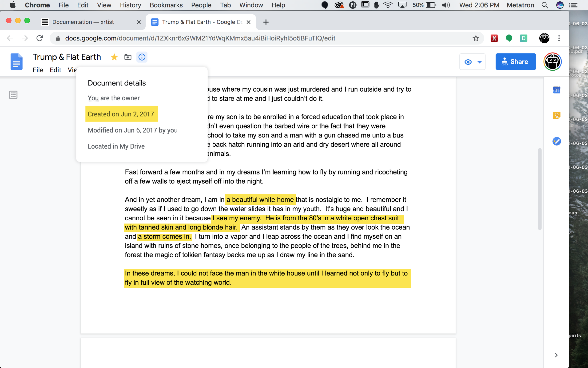The width and height of the screenshot is (588, 368).
Task: Open the Docs File menu
Action: click(x=38, y=70)
